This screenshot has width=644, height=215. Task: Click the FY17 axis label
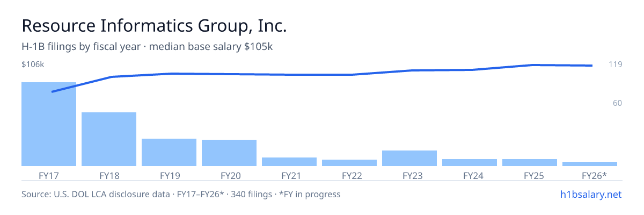(49, 176)
